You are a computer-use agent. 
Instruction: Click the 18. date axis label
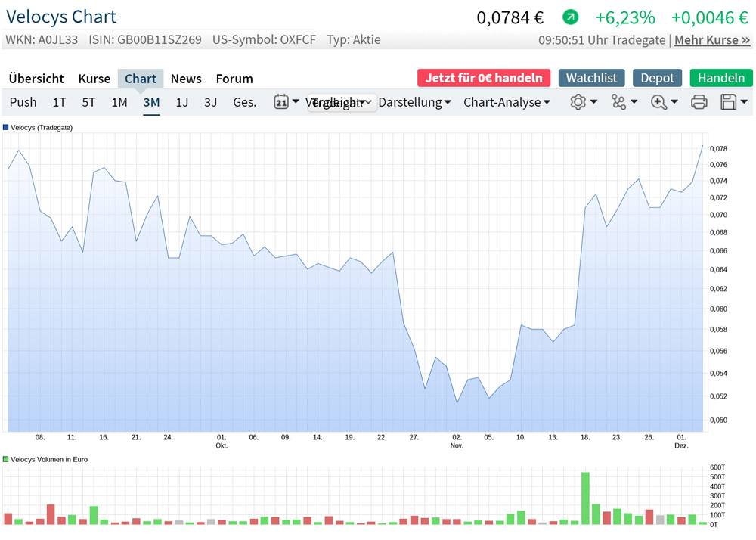pyautogui.click(x=585, y=437)
